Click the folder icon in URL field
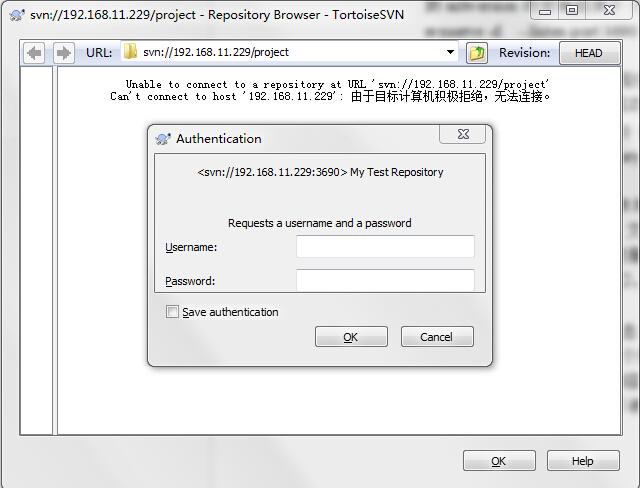This screenshot has width=640, height=488. coord(130,52)
